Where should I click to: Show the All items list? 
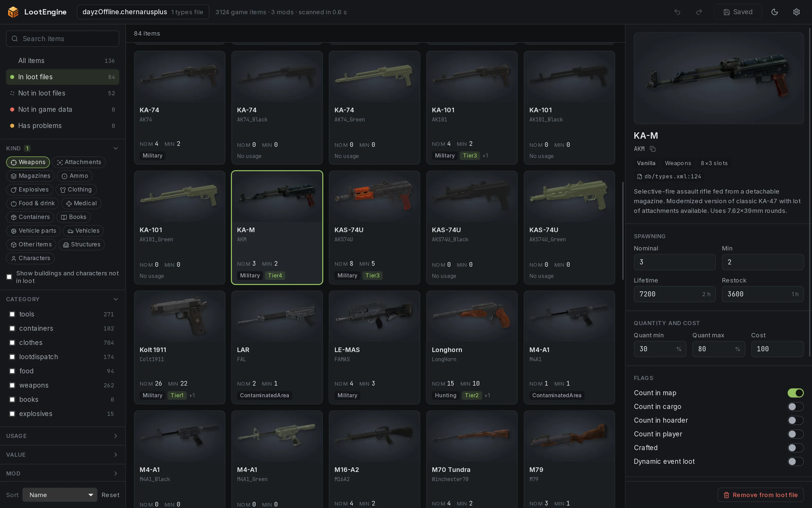tap(63, 61)
